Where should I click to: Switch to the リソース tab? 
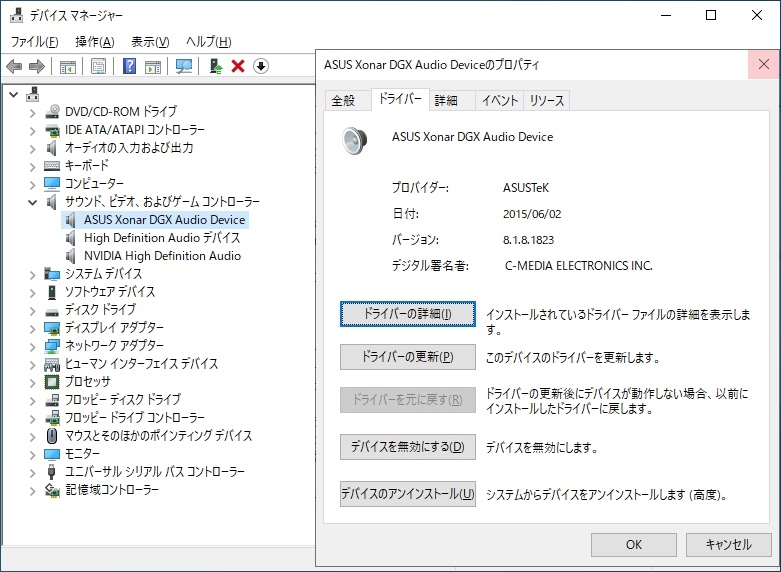coord(546,101)
